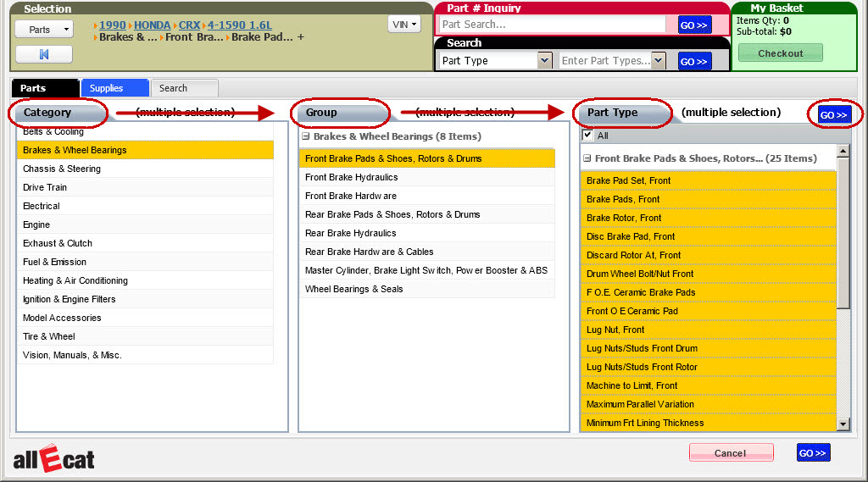Open the VIN dropdown
The height and width of the screenshot is (482, 868).
(404, 25)
